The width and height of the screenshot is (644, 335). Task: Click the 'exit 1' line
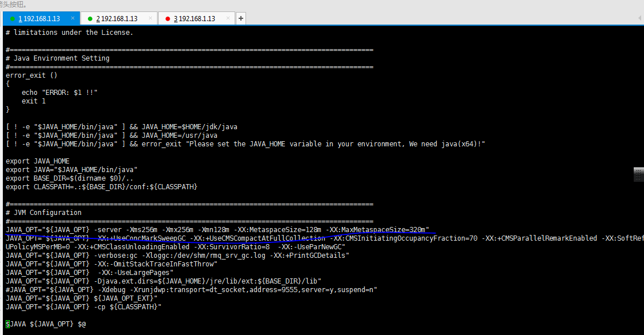tap(34, 101)
